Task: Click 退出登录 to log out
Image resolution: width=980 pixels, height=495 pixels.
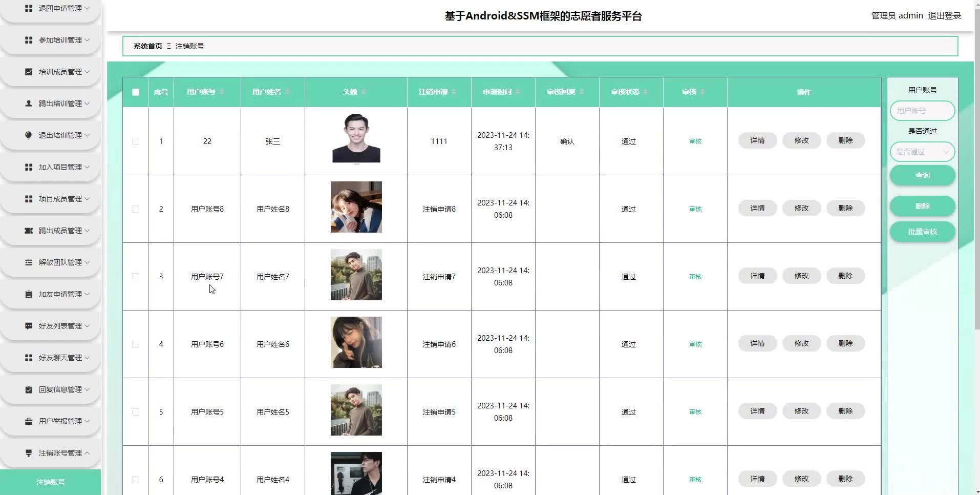Action: tap(944, 16)
